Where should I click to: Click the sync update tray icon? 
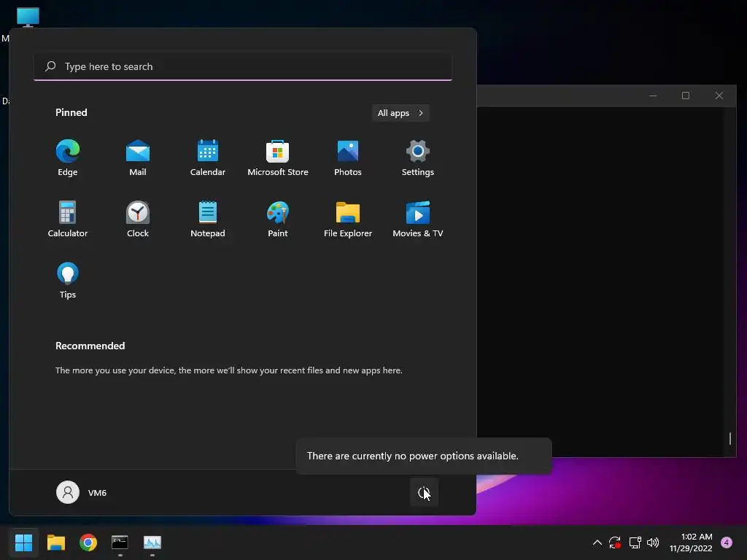(x=615, y=542)
